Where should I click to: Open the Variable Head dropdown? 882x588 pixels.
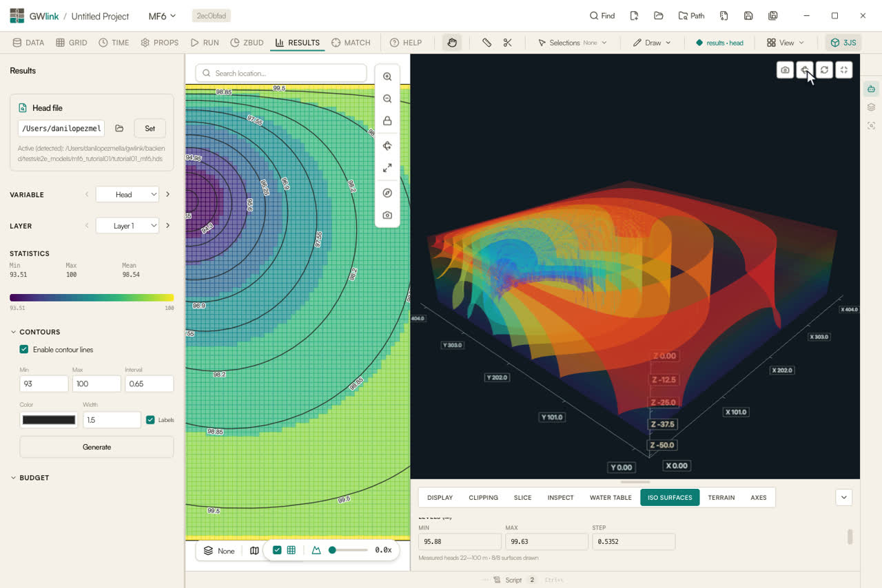(127, 195)
